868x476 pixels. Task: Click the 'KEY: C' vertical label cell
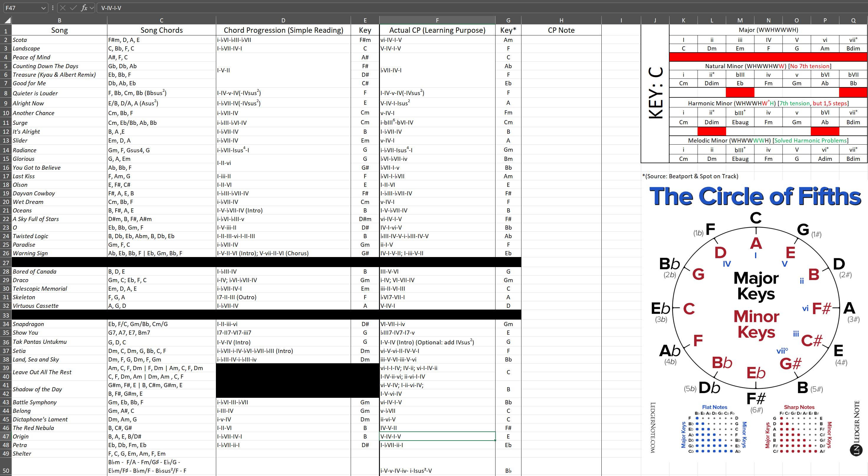tap(655, 93)
